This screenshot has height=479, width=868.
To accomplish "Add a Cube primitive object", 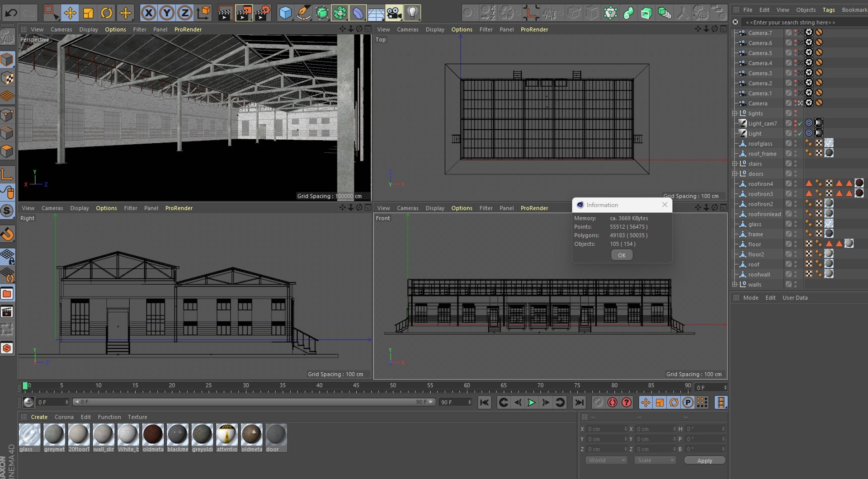I will point(285,13).
